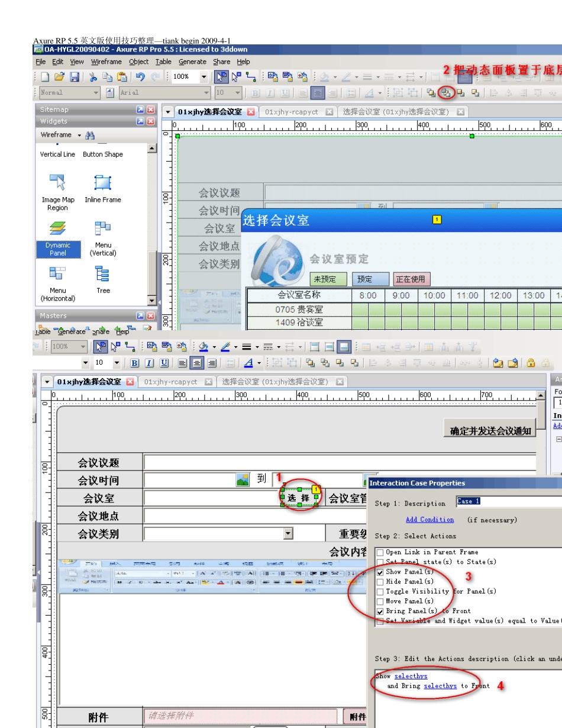Switch to 01xjhy-rcapyct tab in lower window
This screenshot has width=562, height=728.
(171, 382)
